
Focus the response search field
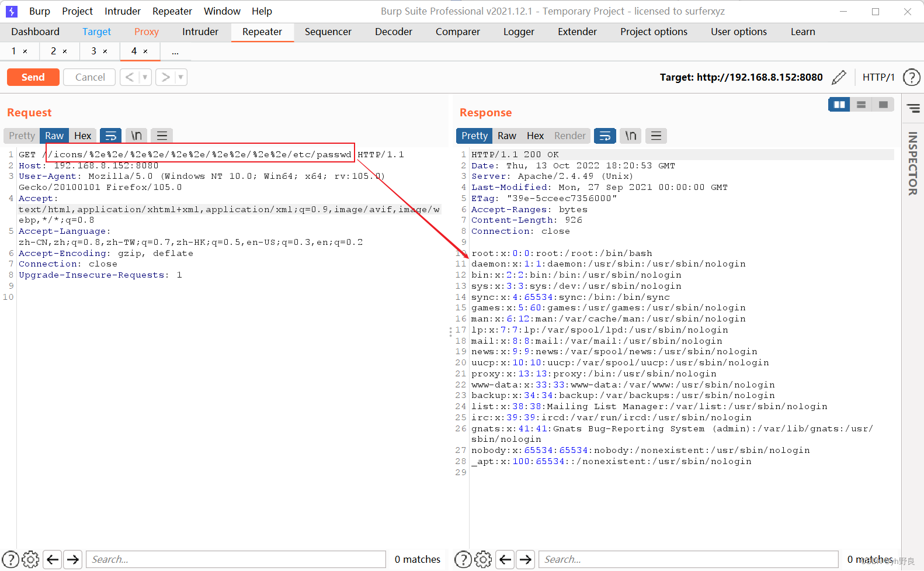click(689, 559)
